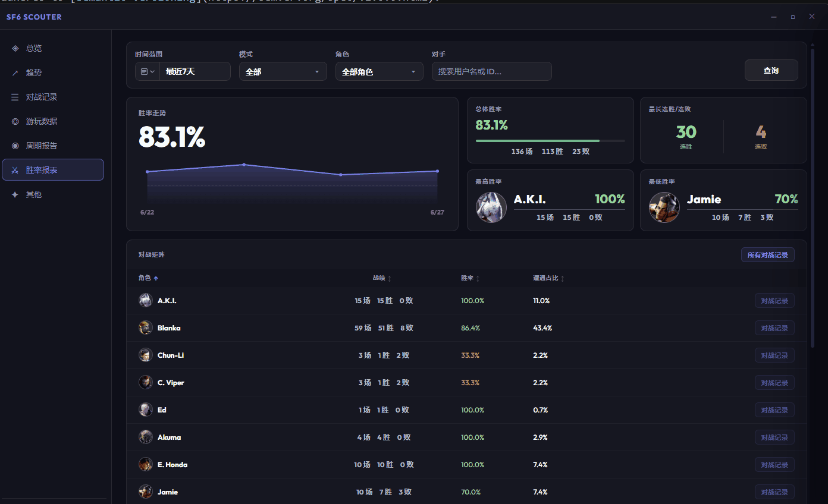Image resolution: width=828 pixels, height=504 pixels.
Task: Click Ed's avatar in the matrix
Action: click(x=146, y=410)
